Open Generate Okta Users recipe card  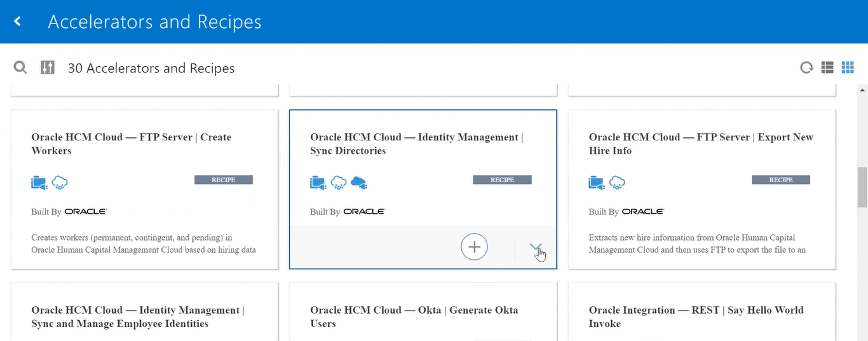(414, 316)
